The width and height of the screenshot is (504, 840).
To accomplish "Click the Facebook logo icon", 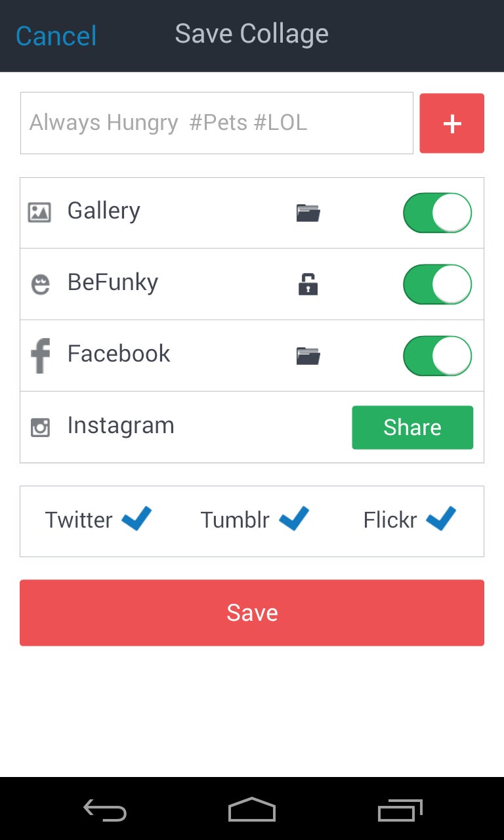I will [x=41, y=356].
